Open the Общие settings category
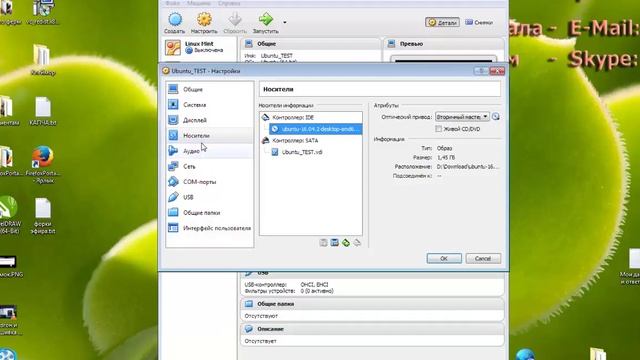 click(x=210, y=89)
